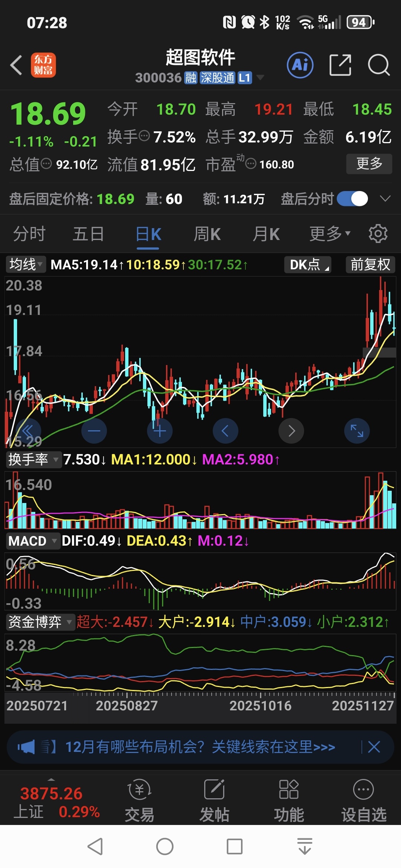Move chart left with single arrow
This screenshot has height=868, width=401.
click(225, 431)
